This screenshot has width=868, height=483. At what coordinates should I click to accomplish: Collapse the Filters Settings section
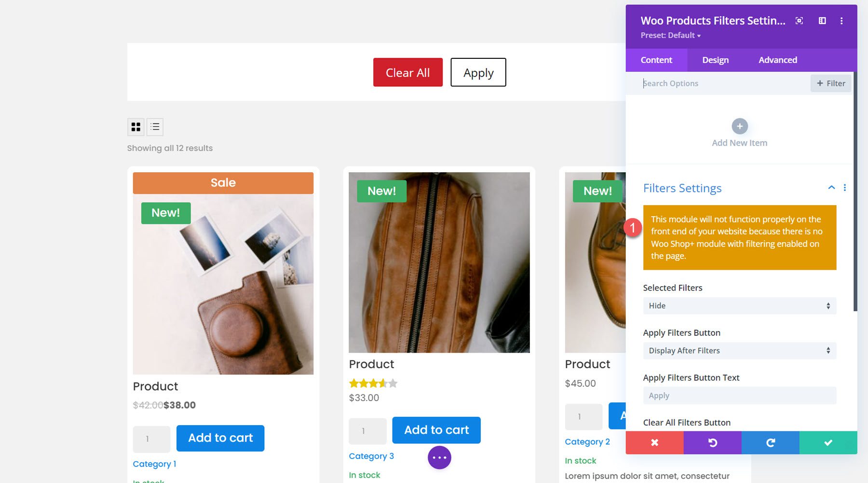(x=831, y=188)
